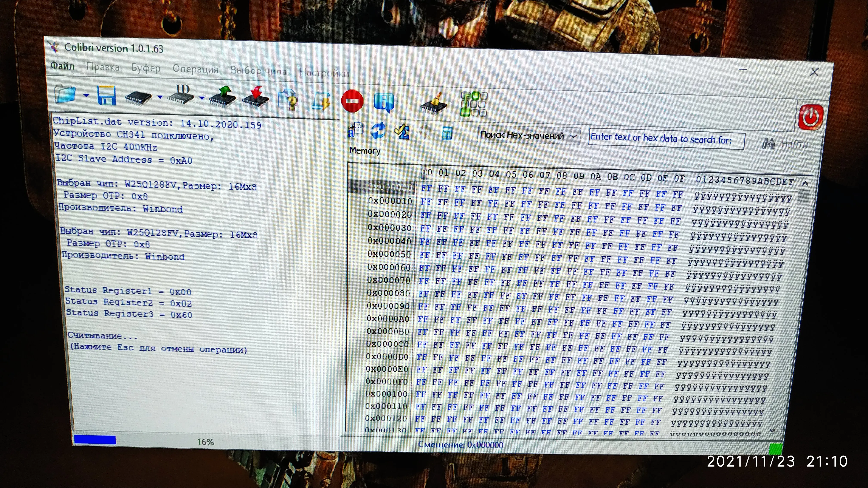Click the write chip red arrow icon
The height and width of the screenshot is (488, 868).
[x=256, y=99]
